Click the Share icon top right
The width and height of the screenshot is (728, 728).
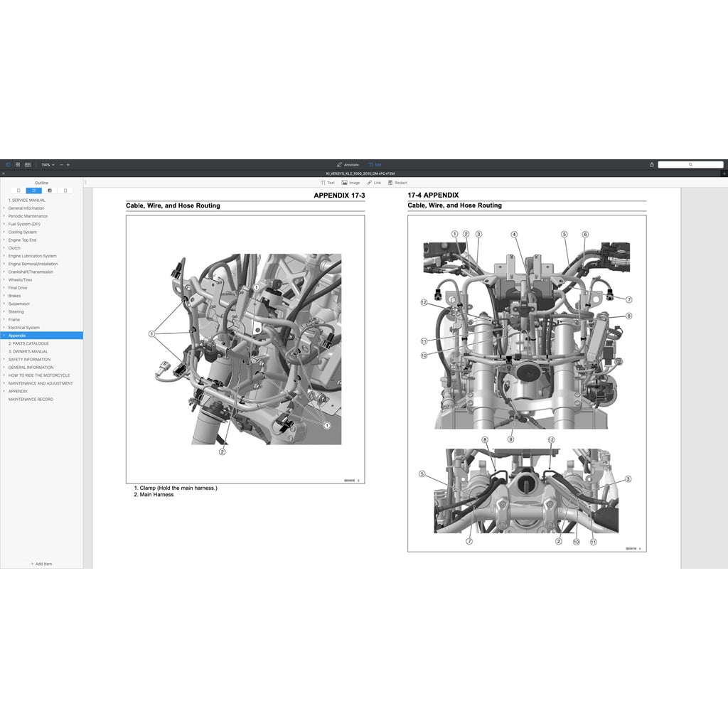tap(653, 164)
